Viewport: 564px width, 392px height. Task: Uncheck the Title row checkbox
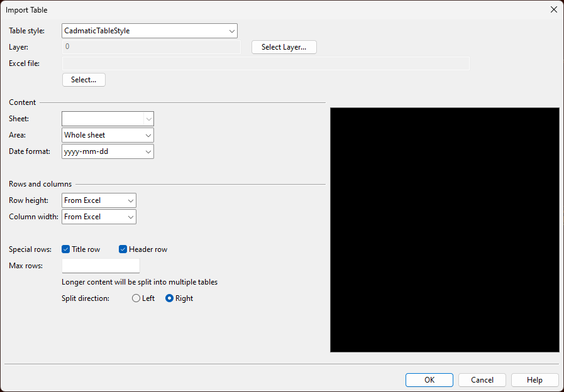point(66,249)
